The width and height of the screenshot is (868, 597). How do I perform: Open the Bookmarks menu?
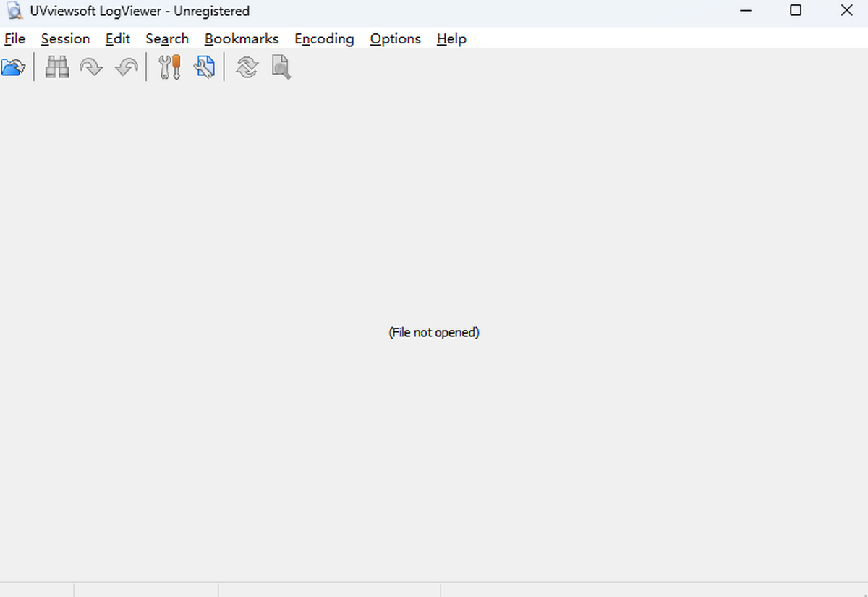(x=241, y=38)
